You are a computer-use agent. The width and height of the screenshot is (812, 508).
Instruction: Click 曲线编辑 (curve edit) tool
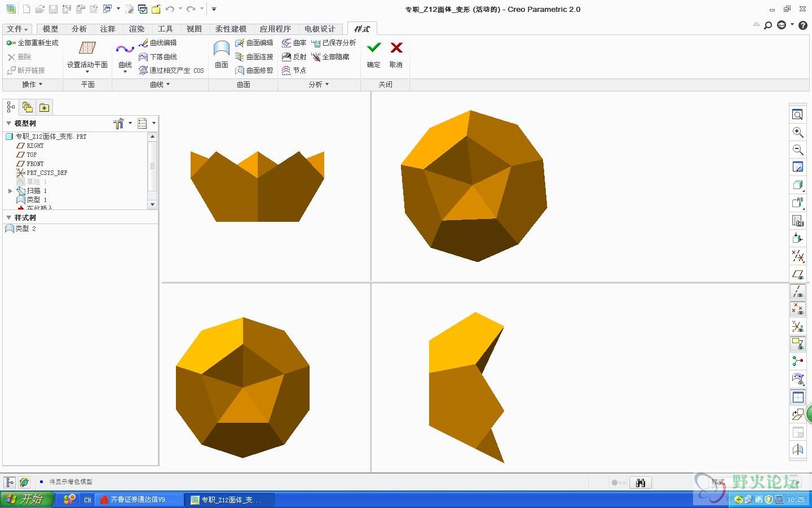click(157, 43)
